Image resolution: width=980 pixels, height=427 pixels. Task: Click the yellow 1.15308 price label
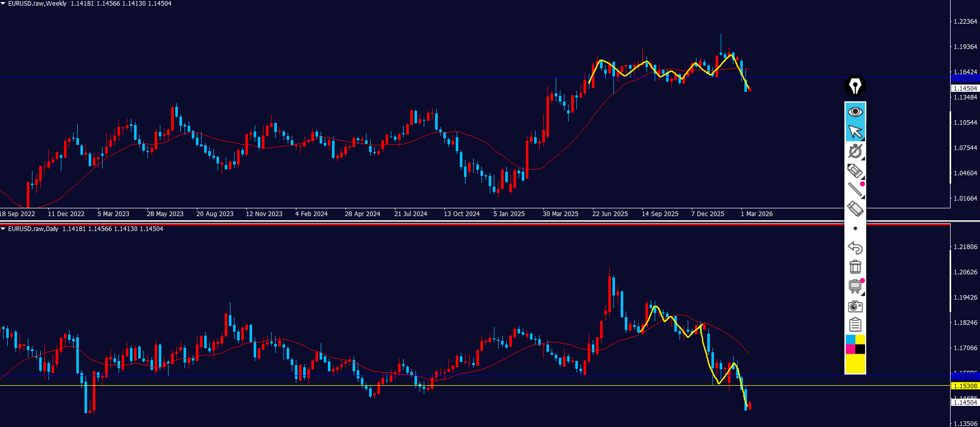pos(965,386)
